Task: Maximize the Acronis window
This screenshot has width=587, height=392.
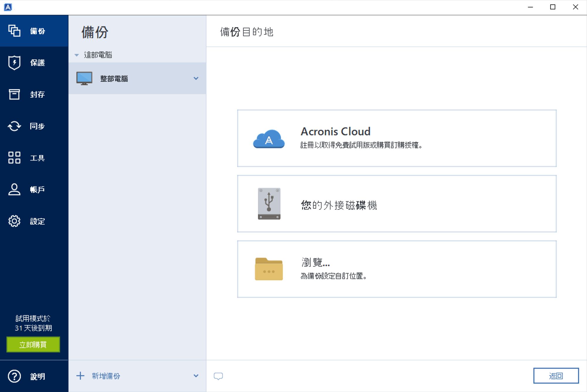Action: [553, 7]
